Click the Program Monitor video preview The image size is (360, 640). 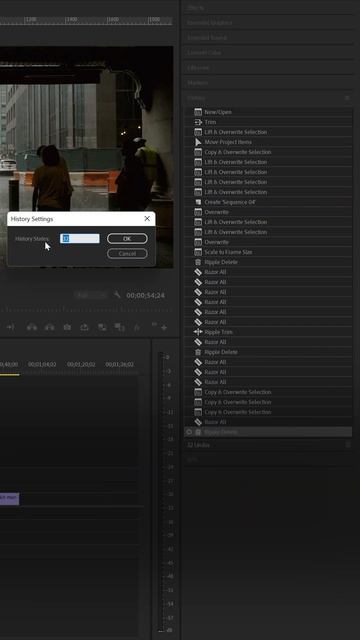87,157
